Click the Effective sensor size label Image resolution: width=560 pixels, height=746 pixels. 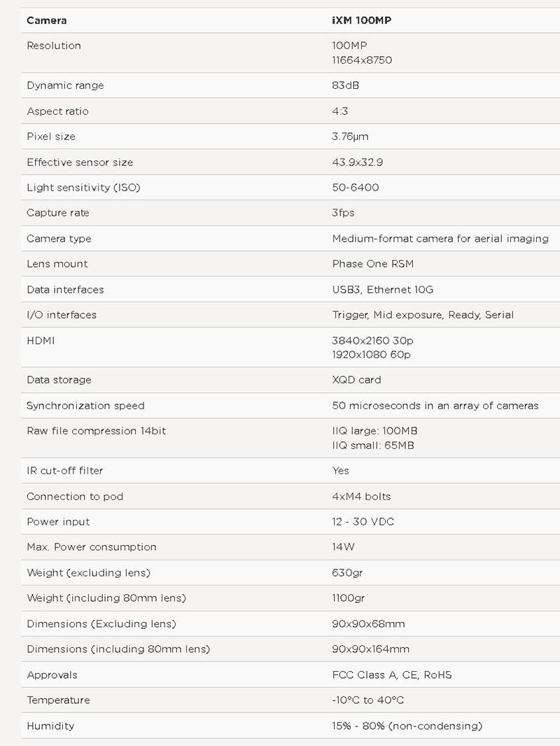pyautogui.click(x=80, y=163)
